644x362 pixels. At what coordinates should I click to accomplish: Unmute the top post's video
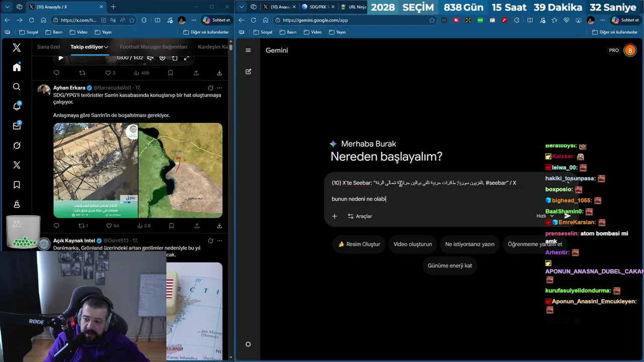(x=150, y=58)
